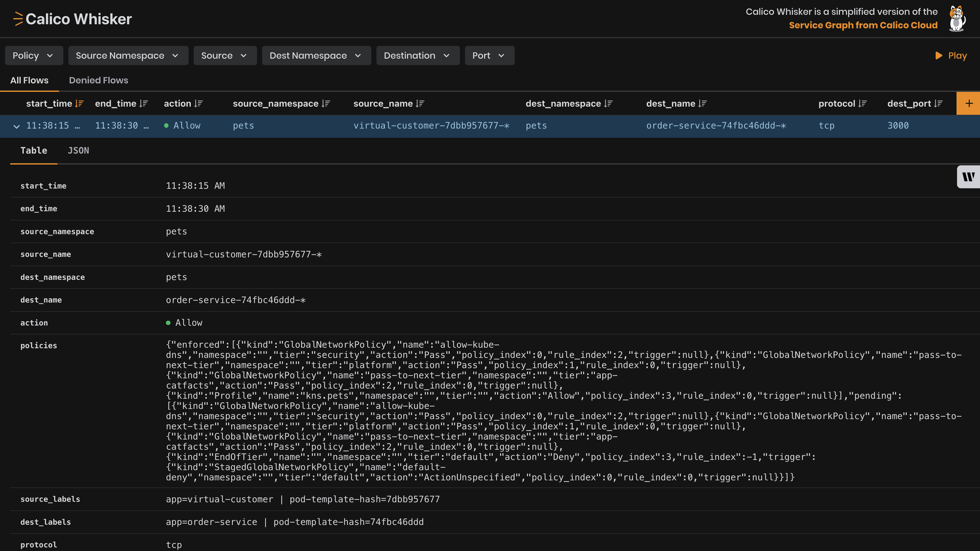Click the dest_name detail value
This screenshot has height=551, width=980.
[236, 300]
